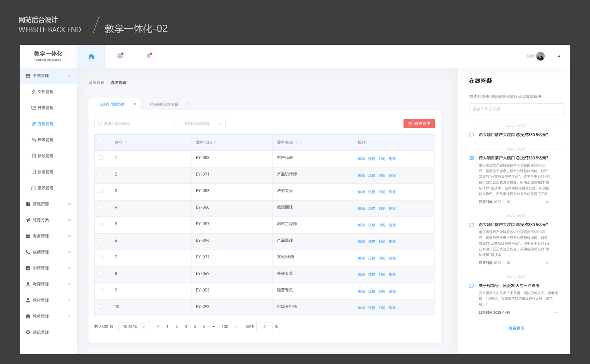This screenshot has height=364, width=590.
Task: Close the 流程定制管理 tab
Action: pyautogui.click(x=135, y=104)
